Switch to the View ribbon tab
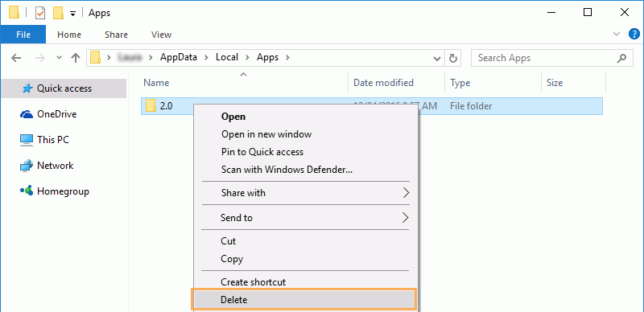The image size is (644, 312). click(x=162, y=35)
